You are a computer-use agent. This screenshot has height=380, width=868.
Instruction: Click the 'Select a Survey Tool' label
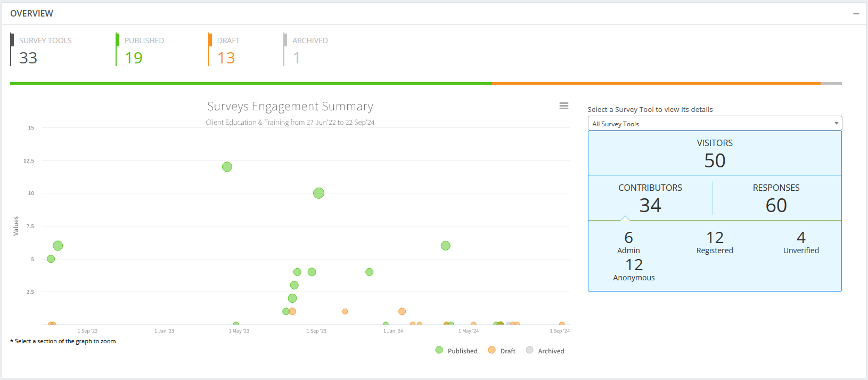[650, 109]
